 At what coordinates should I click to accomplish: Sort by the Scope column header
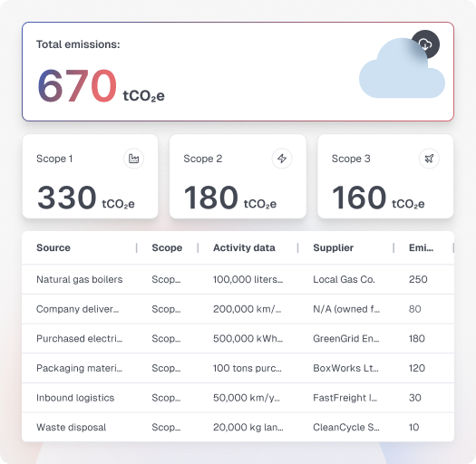[x=167, y=247]
